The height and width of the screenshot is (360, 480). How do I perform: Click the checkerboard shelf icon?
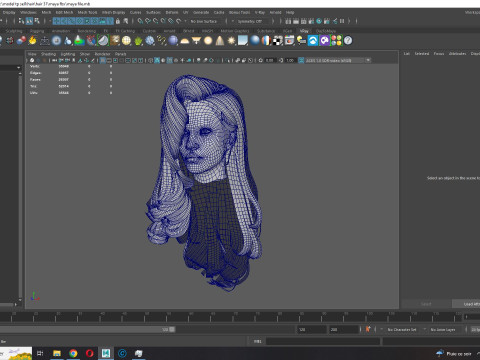click(277, 41)
